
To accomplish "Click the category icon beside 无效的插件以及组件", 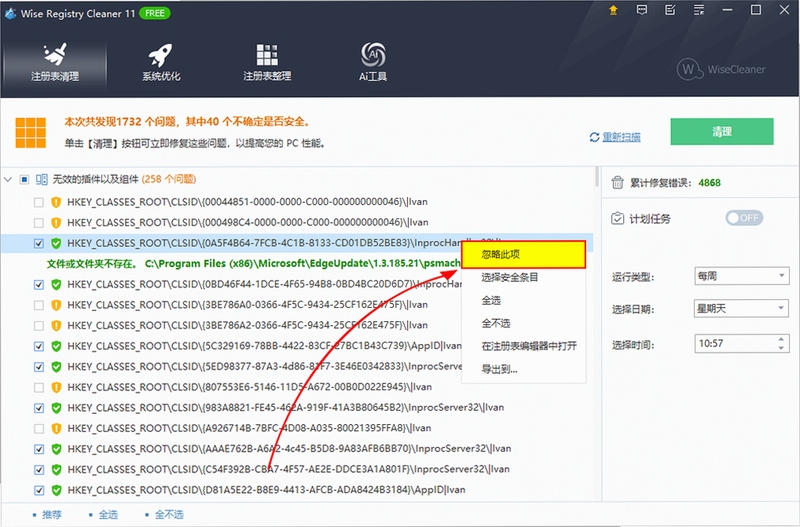I will [41, 179].
